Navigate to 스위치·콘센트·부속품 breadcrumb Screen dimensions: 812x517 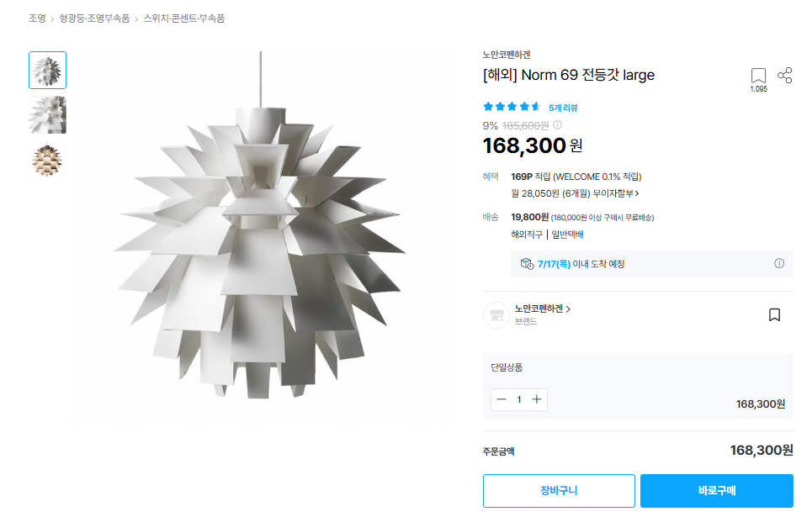(x=183, y=18)
